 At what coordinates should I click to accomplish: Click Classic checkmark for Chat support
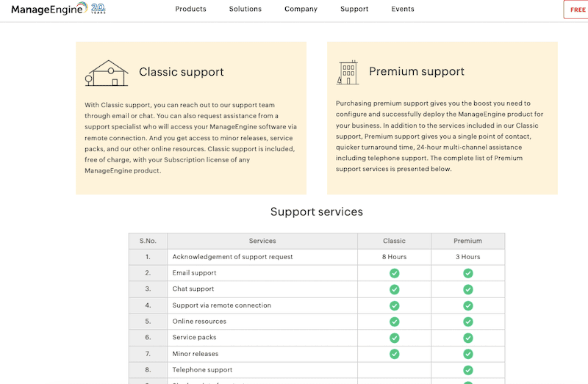tap(394, 289)
